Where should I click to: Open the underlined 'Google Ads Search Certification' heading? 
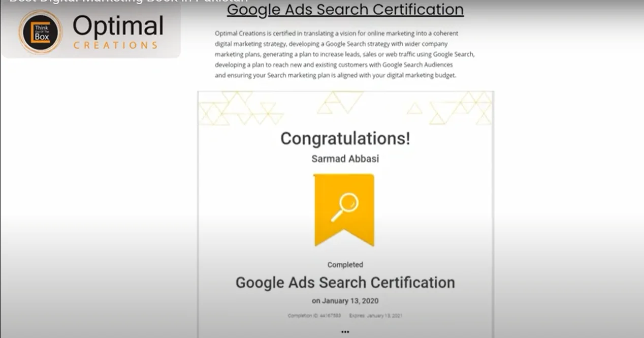[345, 9]
